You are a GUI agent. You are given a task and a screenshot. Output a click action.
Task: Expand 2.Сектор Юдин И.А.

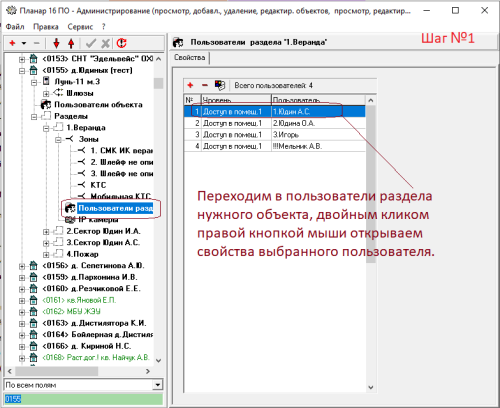tap(46, 232)
